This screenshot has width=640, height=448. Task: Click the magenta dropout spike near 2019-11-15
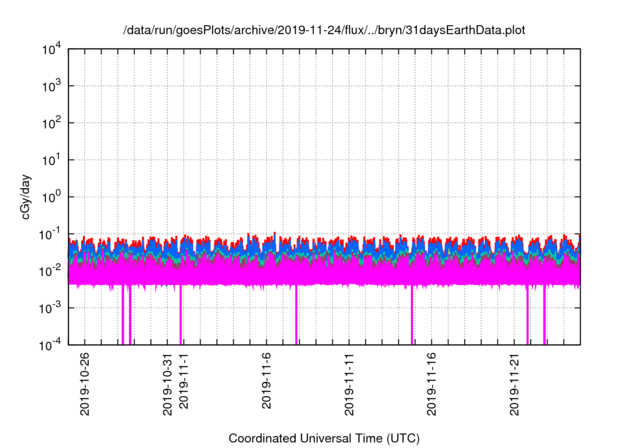pyautogui.click(x=412, y=314)
